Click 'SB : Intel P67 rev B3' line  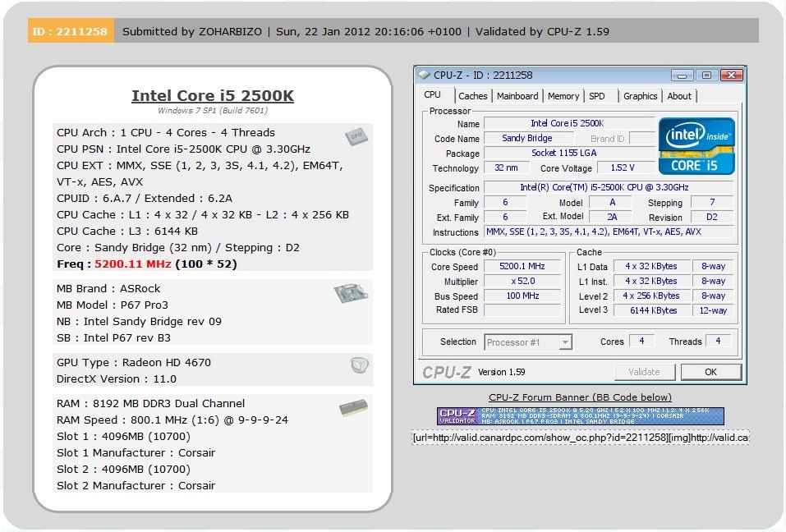(x=113, y=338)
